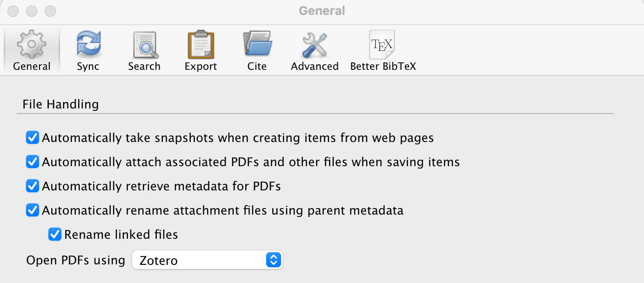Expand the Open PDFs using dropdown

[x=208, y=260]
